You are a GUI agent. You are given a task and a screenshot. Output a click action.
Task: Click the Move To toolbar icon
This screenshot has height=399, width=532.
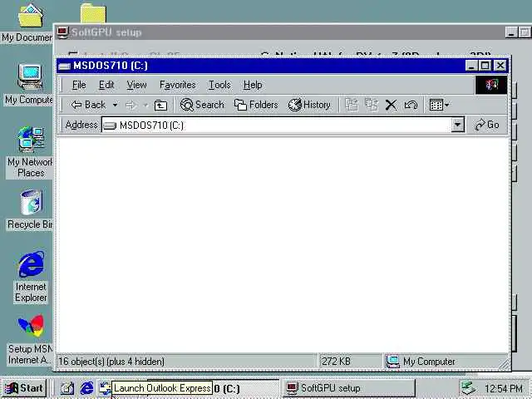[x=352, y=105]
